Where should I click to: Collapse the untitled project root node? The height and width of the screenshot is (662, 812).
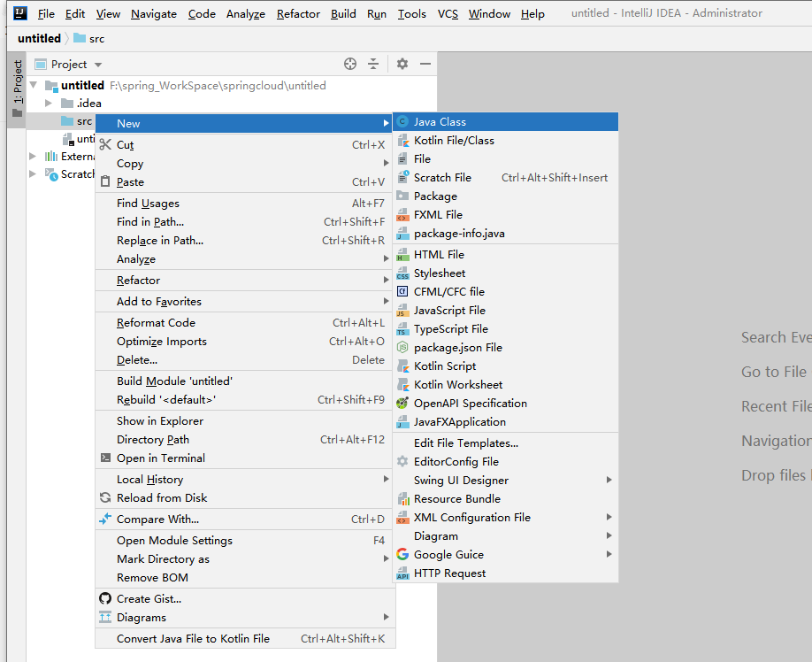point(34,86)
